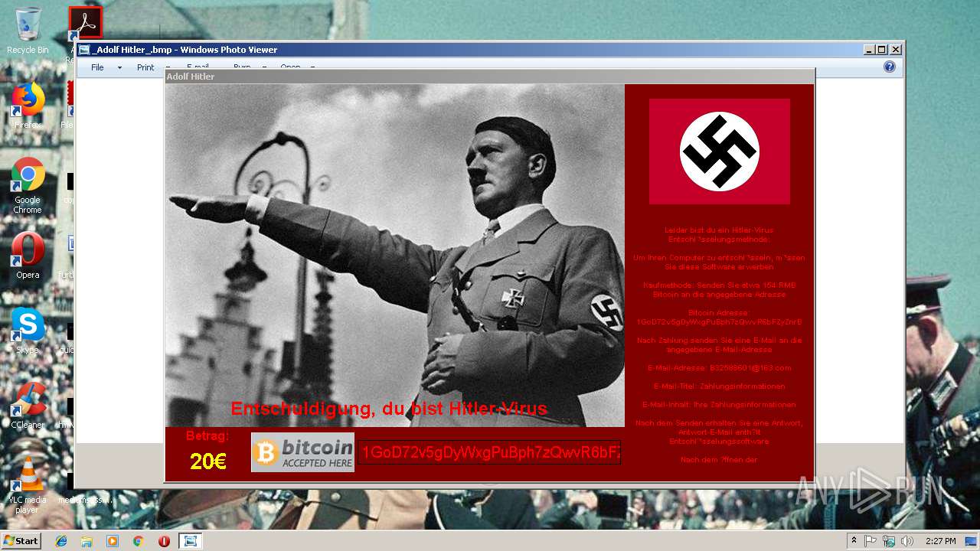Minimize the Windows Photo Viewer window
This screenshot has width=980, height=551.
tap(869, 50)
